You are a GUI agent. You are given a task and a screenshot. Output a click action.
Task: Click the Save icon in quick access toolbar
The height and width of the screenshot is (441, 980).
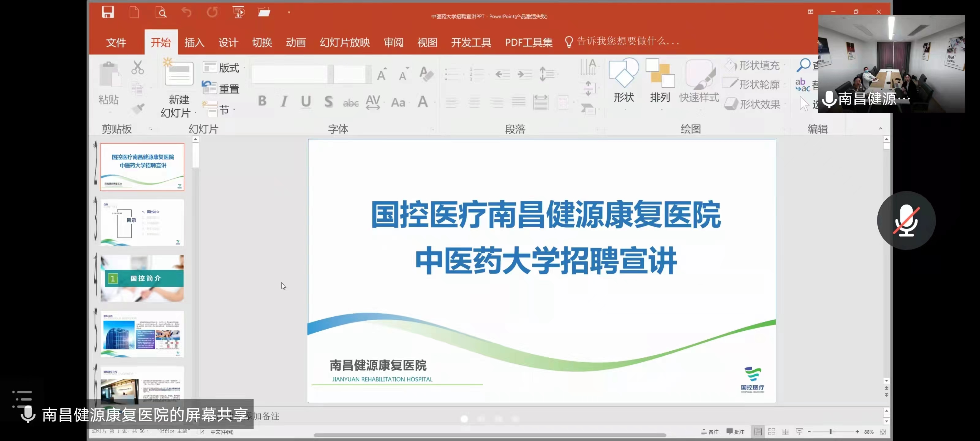(108, 12)
